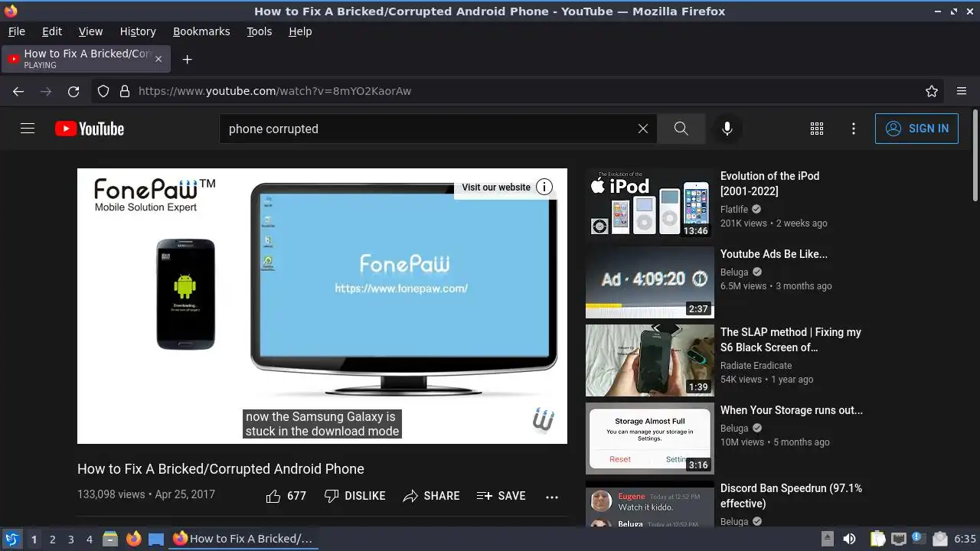
Task: Click video title How to Fix A Bricked
Action: [220, 469]
